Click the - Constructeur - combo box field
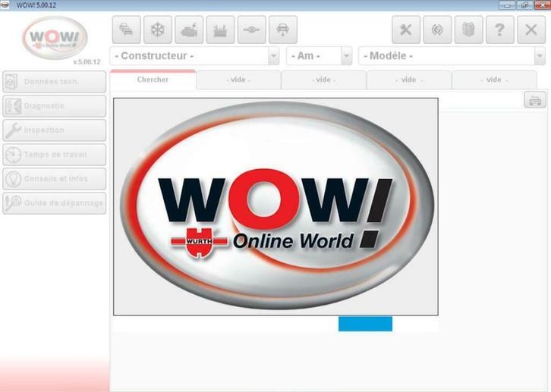The height and width of the screenshot is (392, 551). (194, 56)
